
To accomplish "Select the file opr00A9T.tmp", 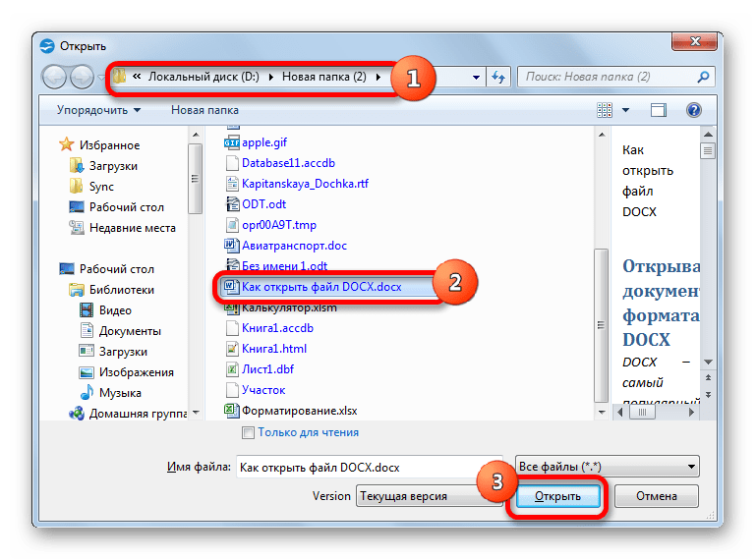I will click(279, 225).
